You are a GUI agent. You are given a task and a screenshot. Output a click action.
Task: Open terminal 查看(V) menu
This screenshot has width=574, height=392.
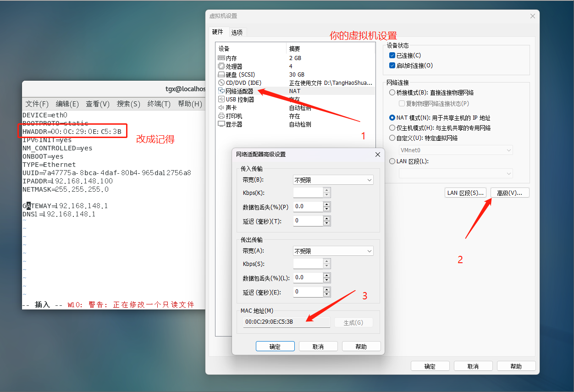(x=98, y=104)
